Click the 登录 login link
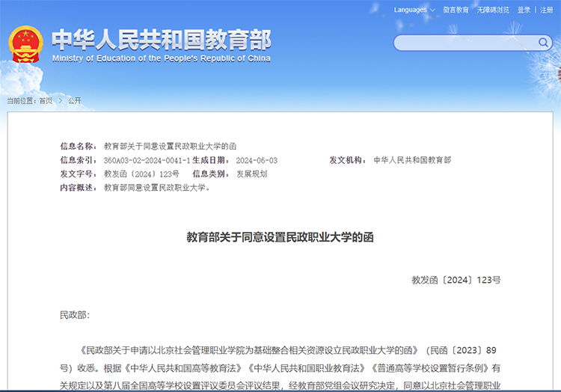561x392 pixels. [x=524, y=10]
